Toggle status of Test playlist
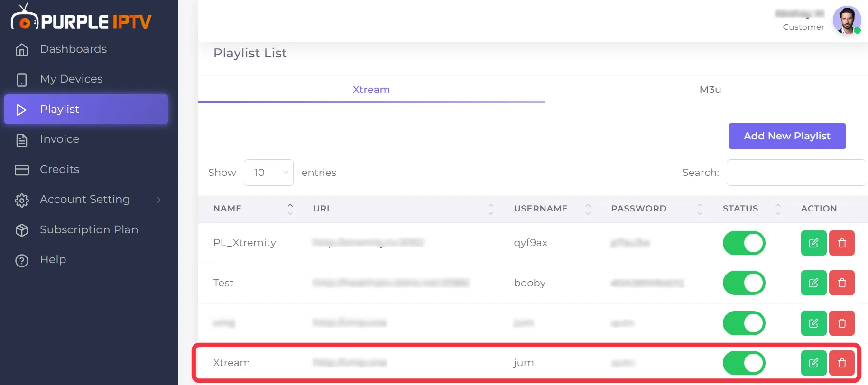Image resolution: width=868 pixels, height=385 pixels. click(x=744, y=283)
